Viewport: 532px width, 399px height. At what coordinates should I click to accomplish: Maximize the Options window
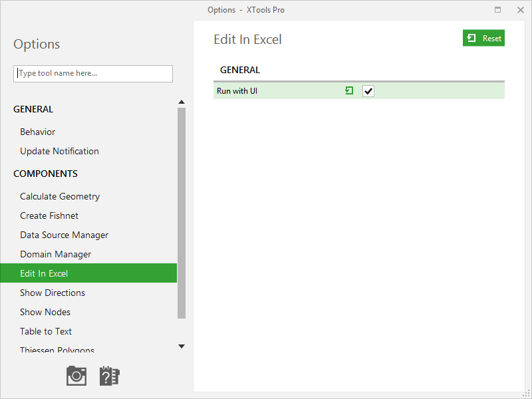(x=497, y=9)
